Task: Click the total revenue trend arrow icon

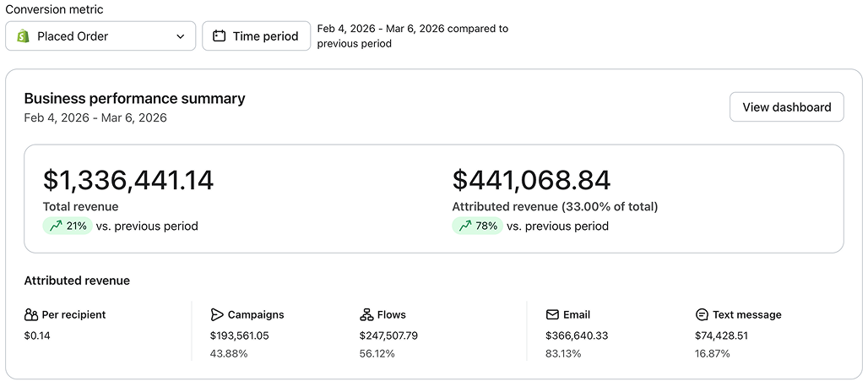Action: click(x=56, y=226)
